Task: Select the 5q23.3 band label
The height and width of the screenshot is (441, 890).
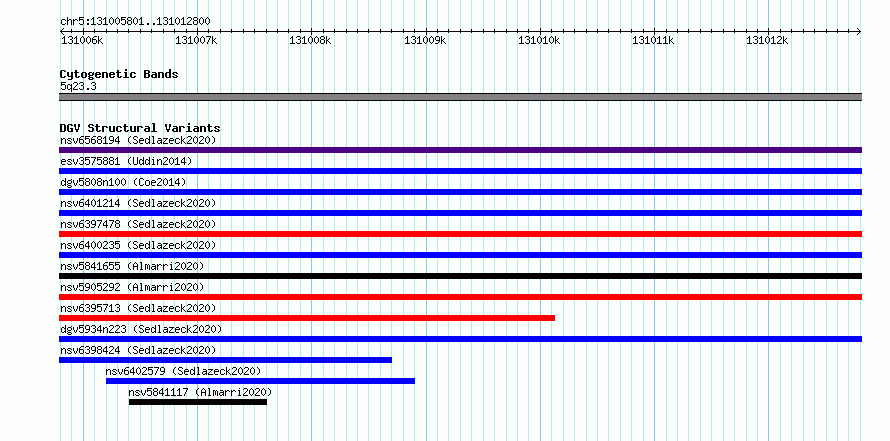Action: tap(78, 86)
